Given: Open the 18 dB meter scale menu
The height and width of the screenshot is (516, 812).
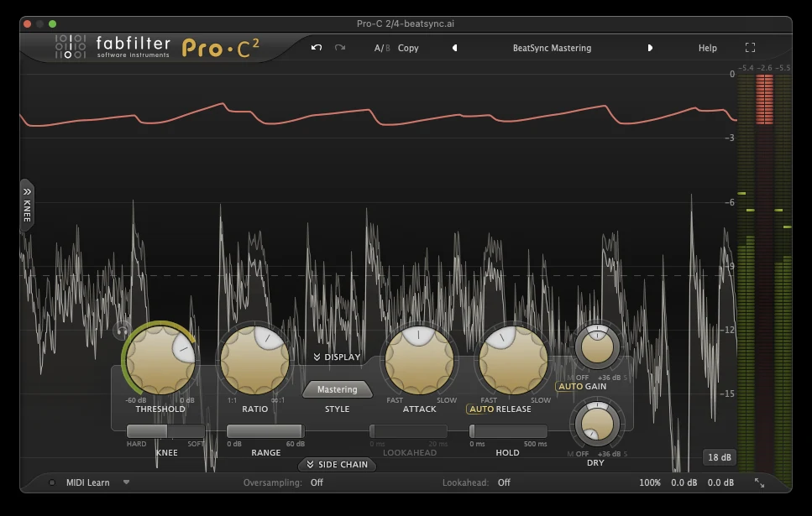Looking at the screenshot, I should click(720, 457).
